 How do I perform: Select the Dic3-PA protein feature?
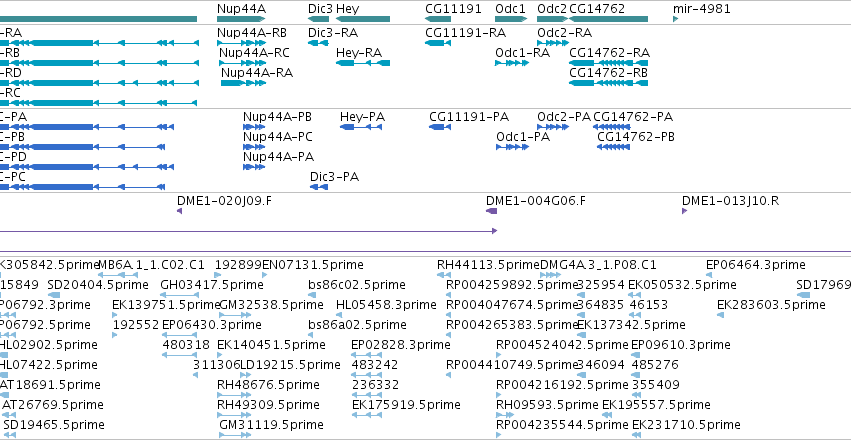click(x=319, y=187)
